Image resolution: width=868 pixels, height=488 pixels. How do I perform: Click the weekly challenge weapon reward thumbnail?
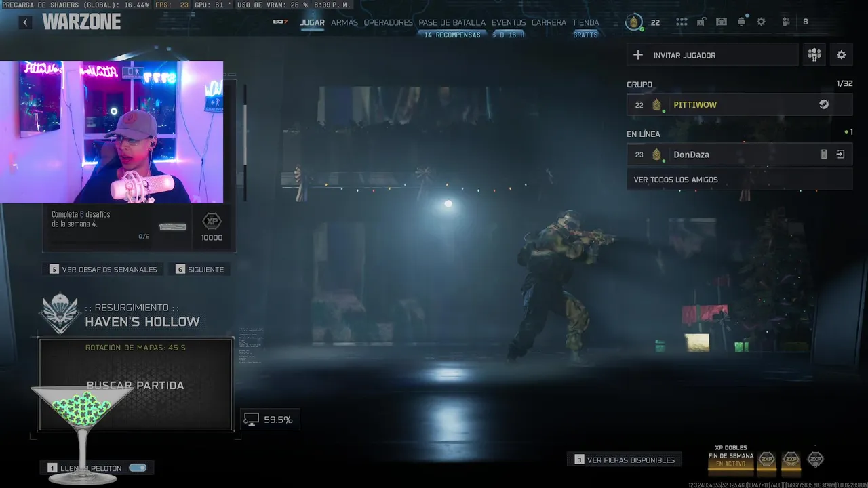[x=172, y=227]
